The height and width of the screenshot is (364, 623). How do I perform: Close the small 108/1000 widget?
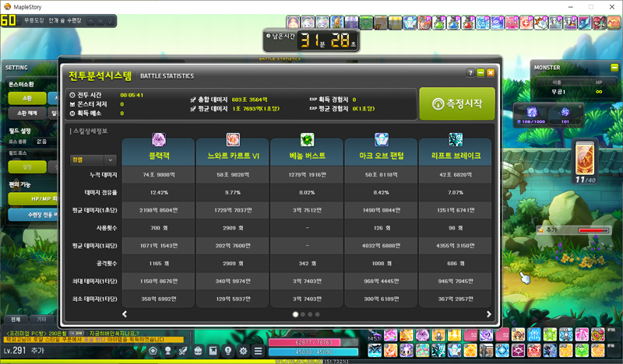point(579,107)
